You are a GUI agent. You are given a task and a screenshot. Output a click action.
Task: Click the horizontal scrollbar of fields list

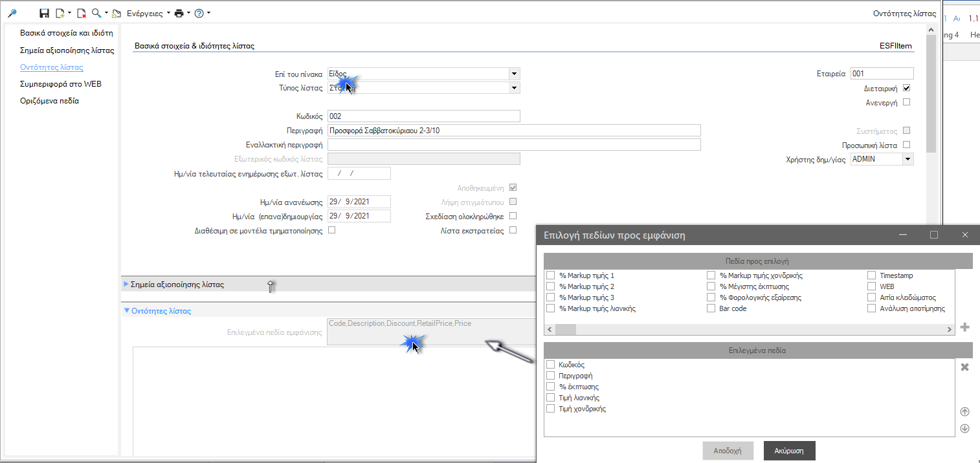750,329
